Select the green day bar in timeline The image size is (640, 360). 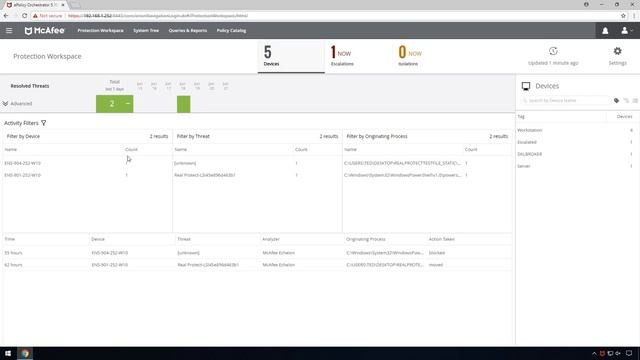click(x=184, y=104)
